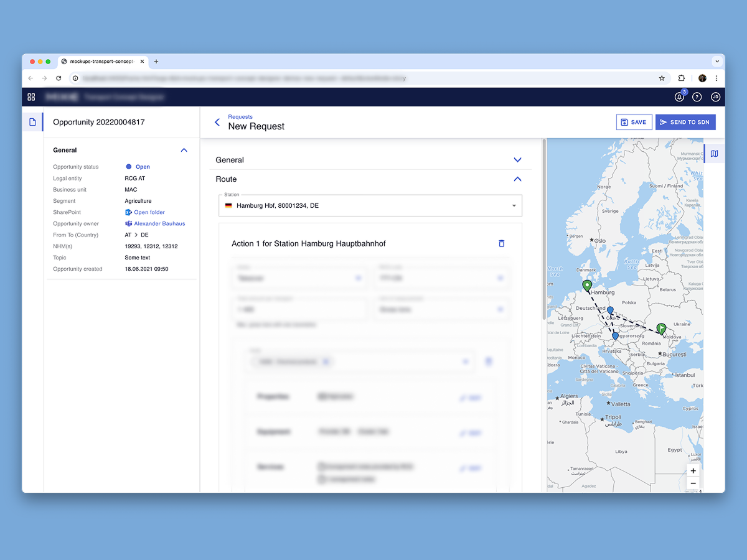Click the green Hamburg map marker
Screen dimensions: 747x560
pyautogui.click(x=586, y=285)
